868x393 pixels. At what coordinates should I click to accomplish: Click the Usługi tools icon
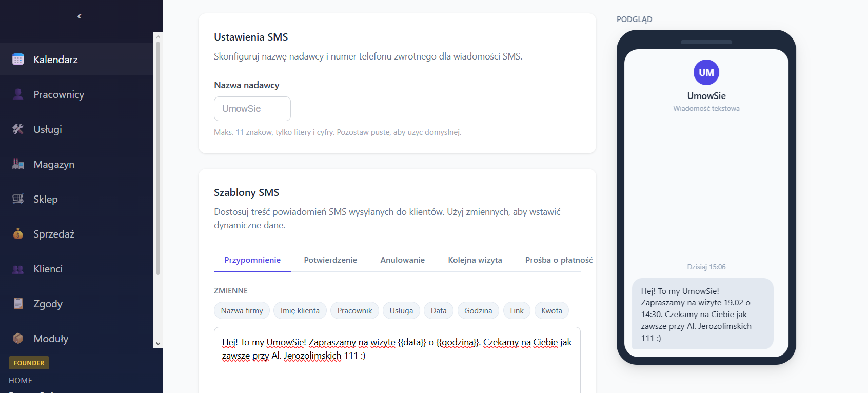pos(18,129)
